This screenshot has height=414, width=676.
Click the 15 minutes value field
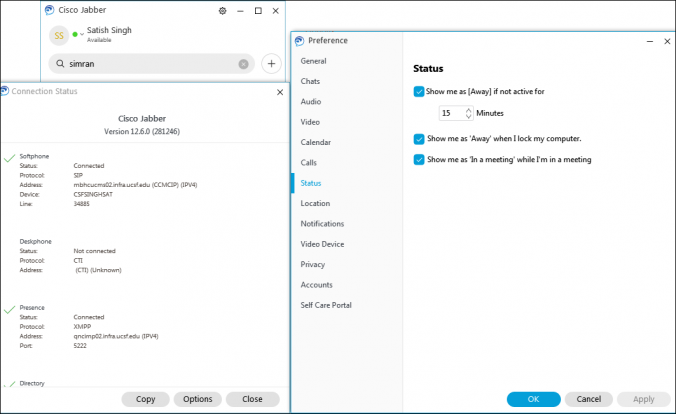pyautogui.click(x=451, y=113)
